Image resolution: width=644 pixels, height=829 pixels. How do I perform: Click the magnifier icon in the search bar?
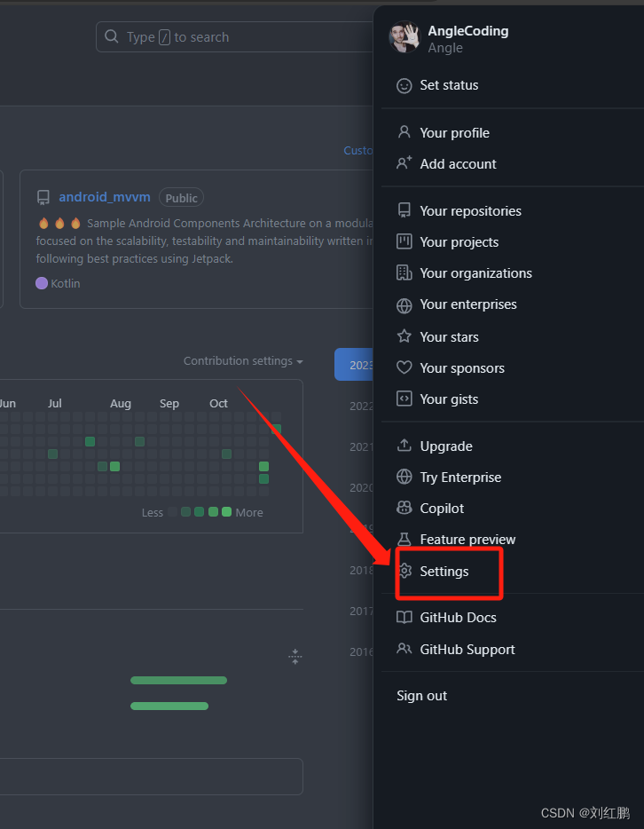[x=112, y=36]
